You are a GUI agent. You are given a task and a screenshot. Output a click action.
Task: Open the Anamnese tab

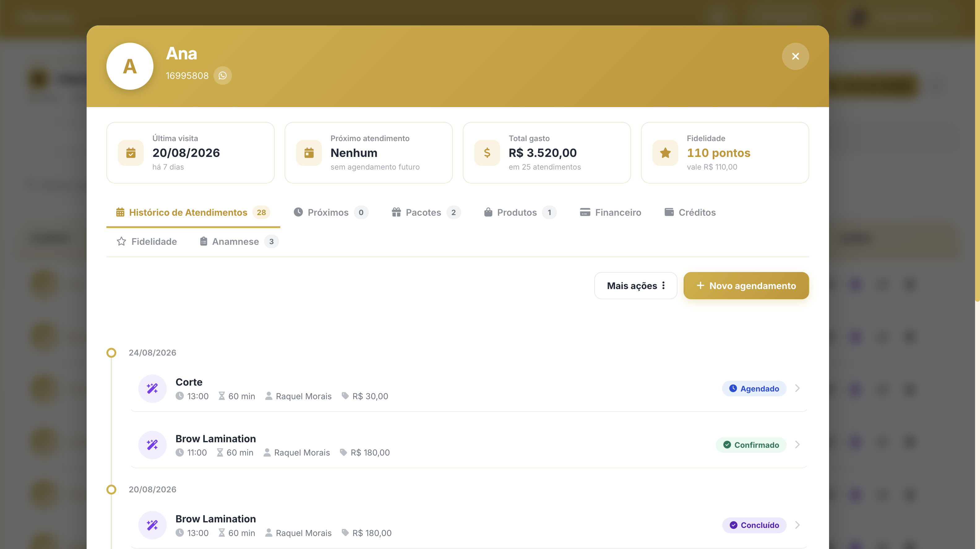[239, 241]
